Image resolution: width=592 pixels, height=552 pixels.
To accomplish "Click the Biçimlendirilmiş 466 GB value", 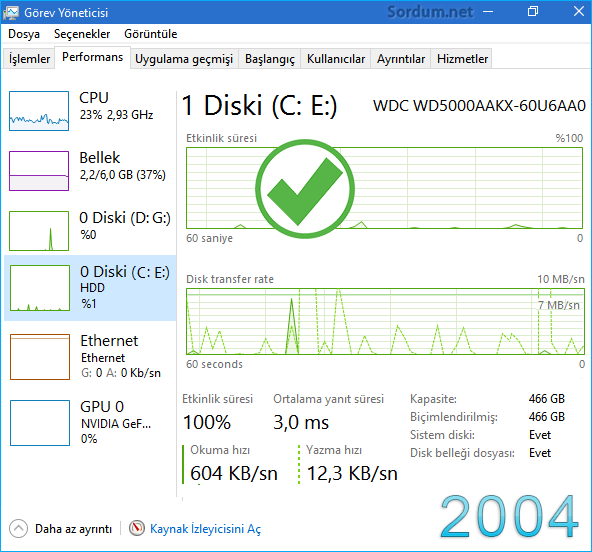I will (x=547, y=417).
